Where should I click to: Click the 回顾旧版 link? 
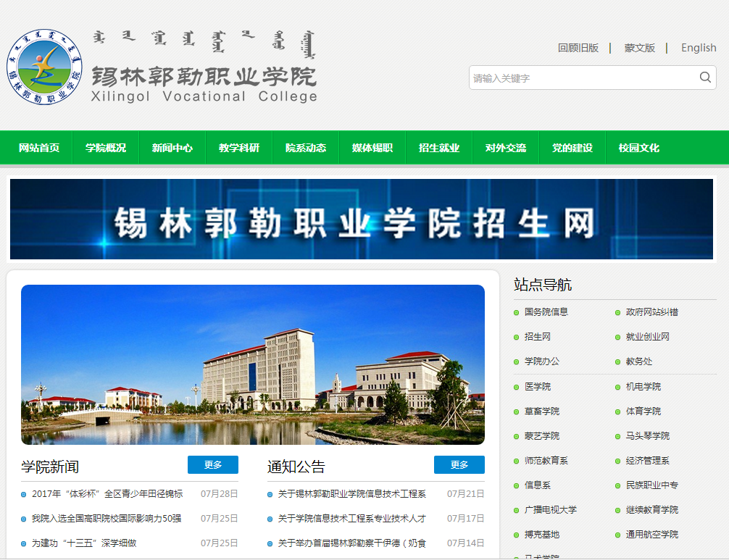[x=578, y=48]
